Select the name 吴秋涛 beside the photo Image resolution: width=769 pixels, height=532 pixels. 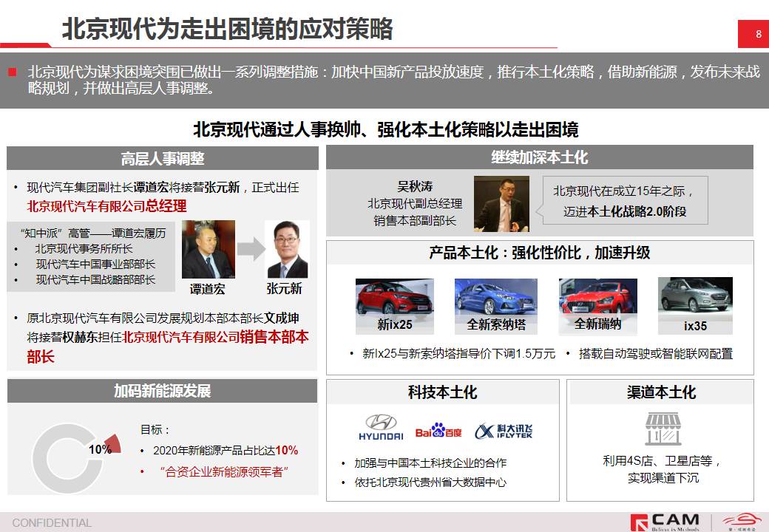(x=415, y=186)
